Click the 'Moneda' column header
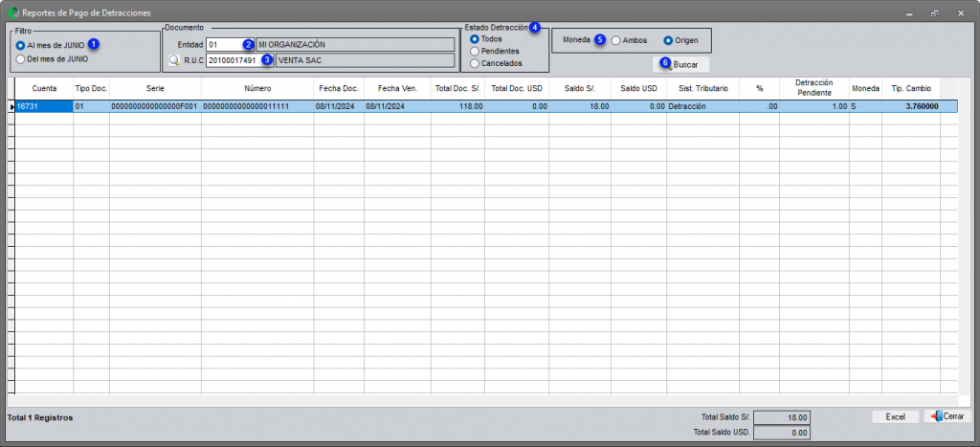The width and height of the screenshot is (980, 447). pos(865,89)
